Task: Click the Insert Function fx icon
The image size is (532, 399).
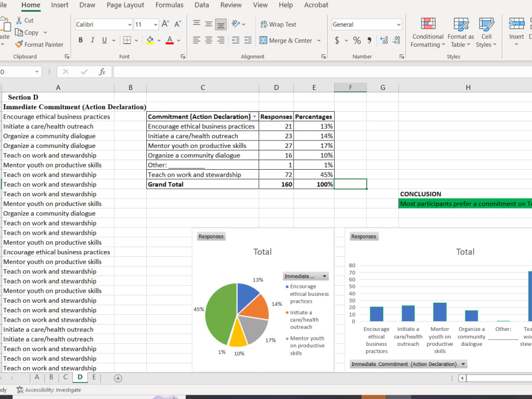Action: 102,72
